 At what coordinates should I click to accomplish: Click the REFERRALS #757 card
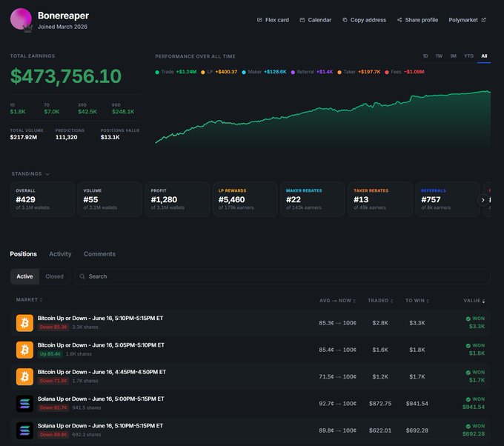pos(448,199)
